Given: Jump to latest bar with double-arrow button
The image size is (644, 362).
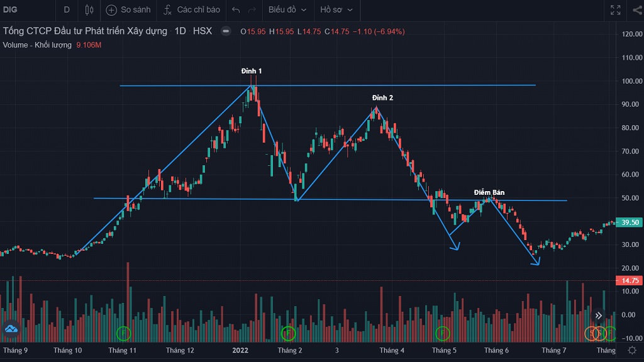Looking at the screenshot, I should pyautogui.click(x=599, y=315).
